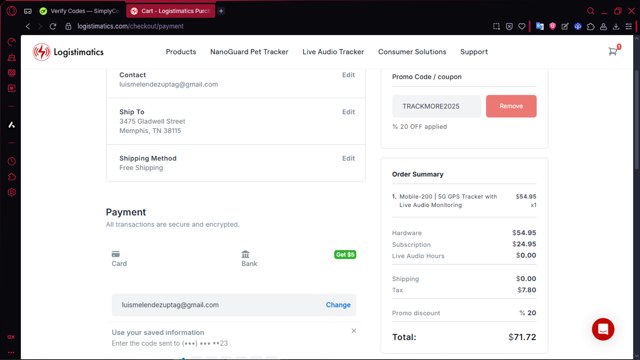Click the '% 20 OFF applied' text
The width and height of the screenshot is (640, 360).
[x=419, y=127]
